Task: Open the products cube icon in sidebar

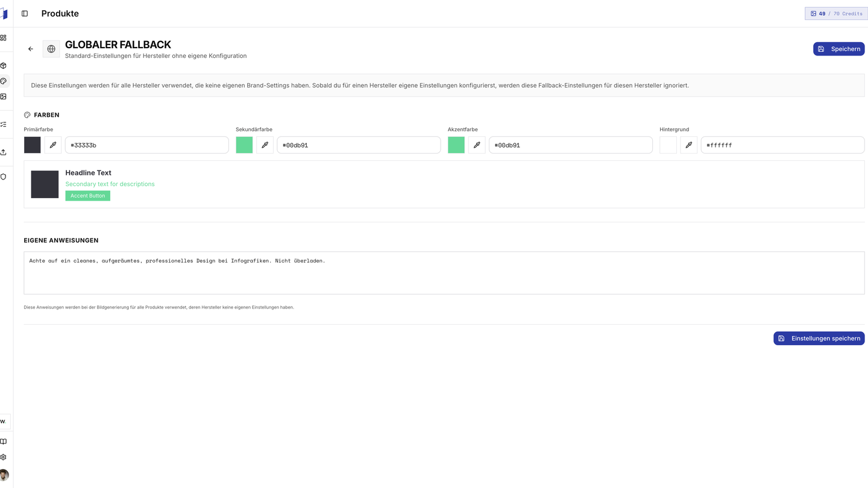Action: click(x=3, y=66)
